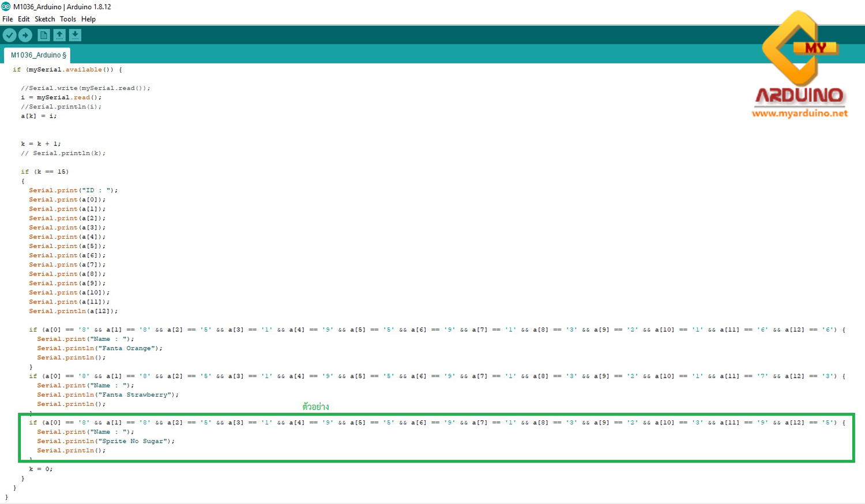
Task: Click the Verify checkmark icon
Action: (x=9, y=35)
